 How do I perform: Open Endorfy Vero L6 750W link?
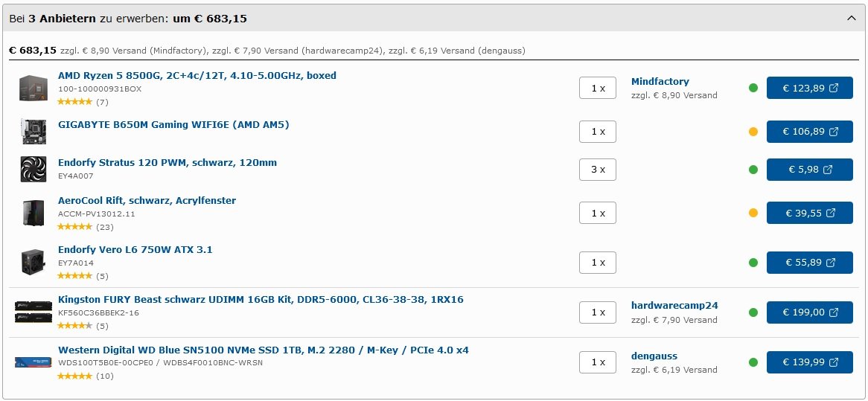click(x=135, y=250)
